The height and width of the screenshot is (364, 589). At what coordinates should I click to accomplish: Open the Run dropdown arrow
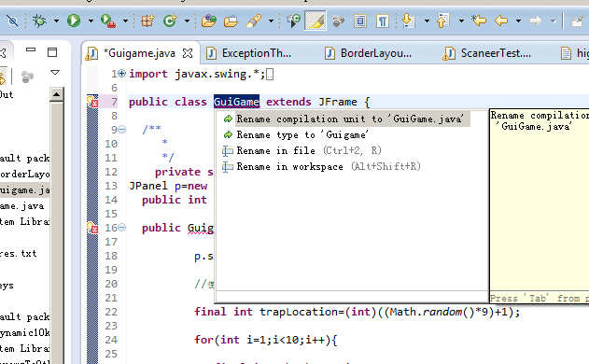(91, 21)
